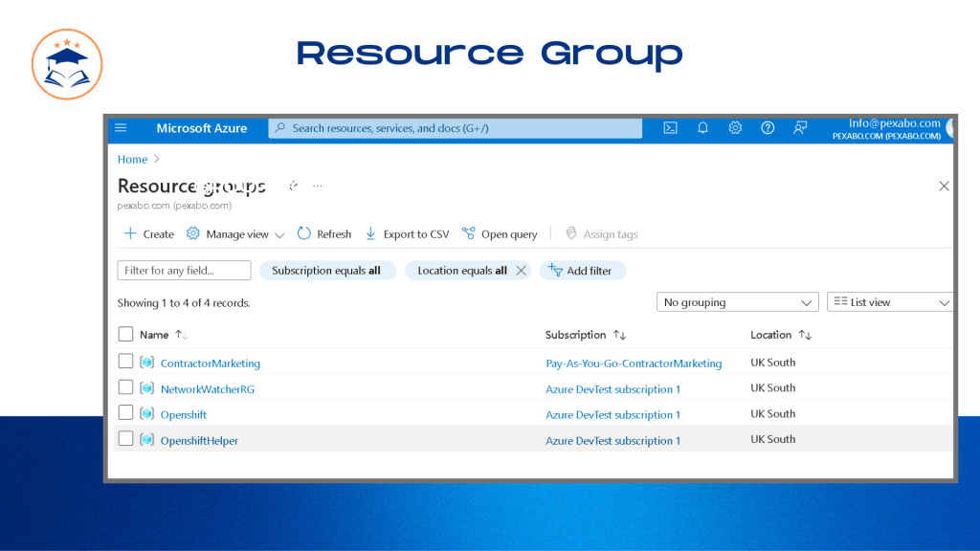Remove the Location equals all filter

[x=521, y=271]
